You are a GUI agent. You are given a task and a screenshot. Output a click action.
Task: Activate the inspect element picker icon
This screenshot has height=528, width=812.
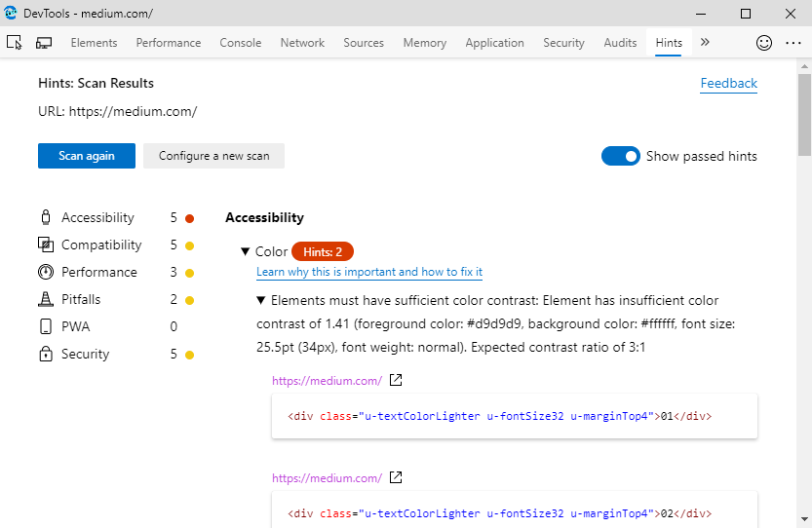point(14,43)
